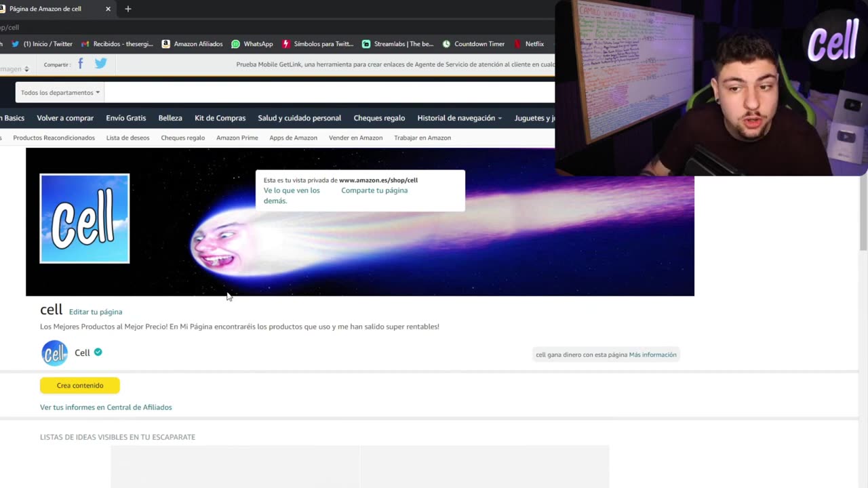Viewport: 868px width, 488px height.
Task: Open Cheques regalo in main navigation
Action: point(379,118)
